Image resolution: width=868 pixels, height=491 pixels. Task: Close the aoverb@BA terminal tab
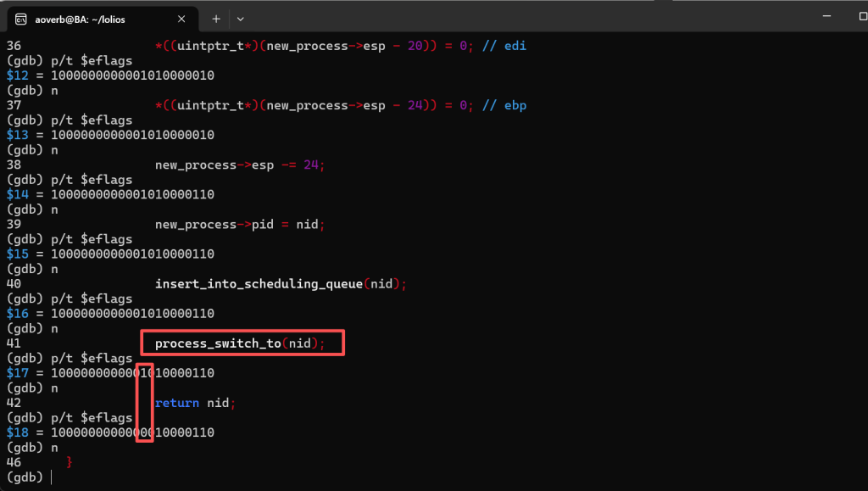[x=180, y=19]
